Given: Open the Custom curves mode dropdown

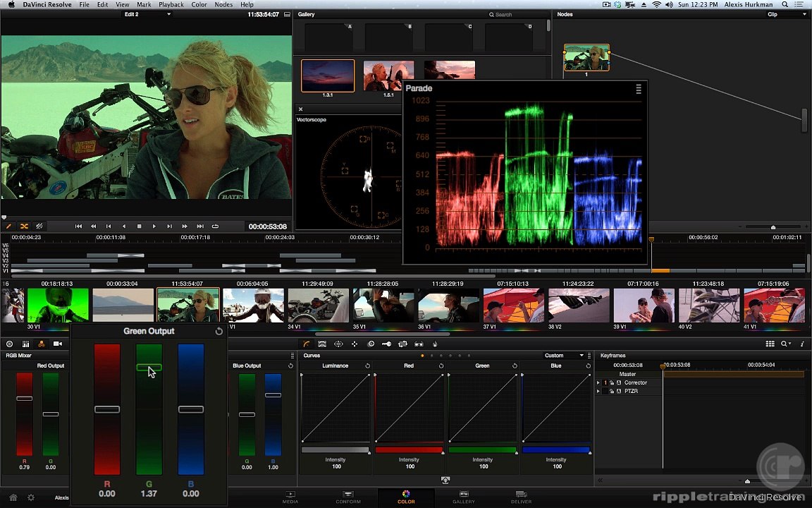Looking at the screenshot, I should tap(563, 356).
